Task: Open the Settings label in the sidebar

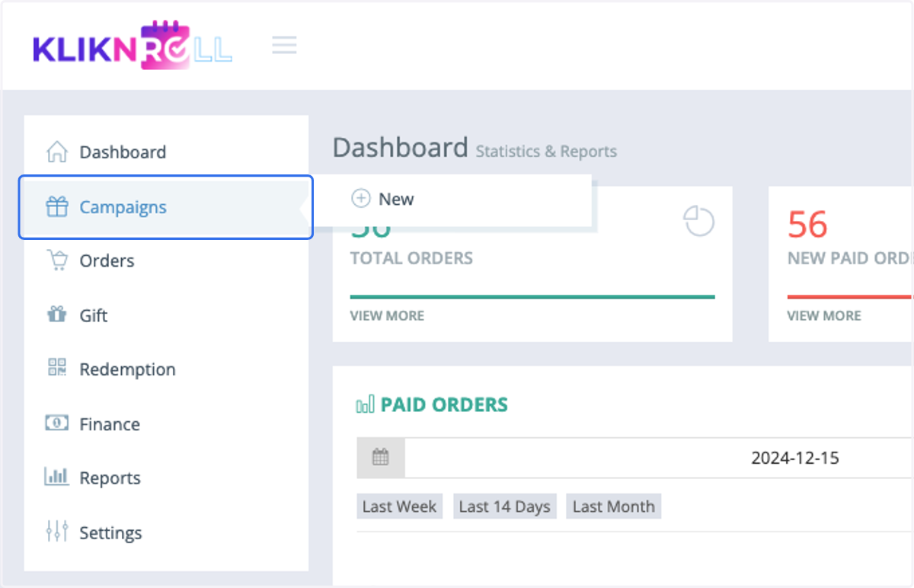Action: click(x=110, y=532)
